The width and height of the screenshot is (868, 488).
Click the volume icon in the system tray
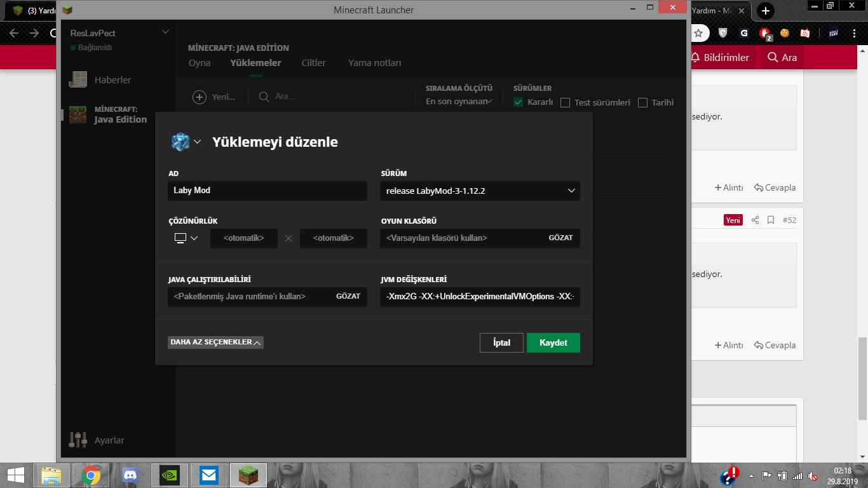click(x=813, y=476)
